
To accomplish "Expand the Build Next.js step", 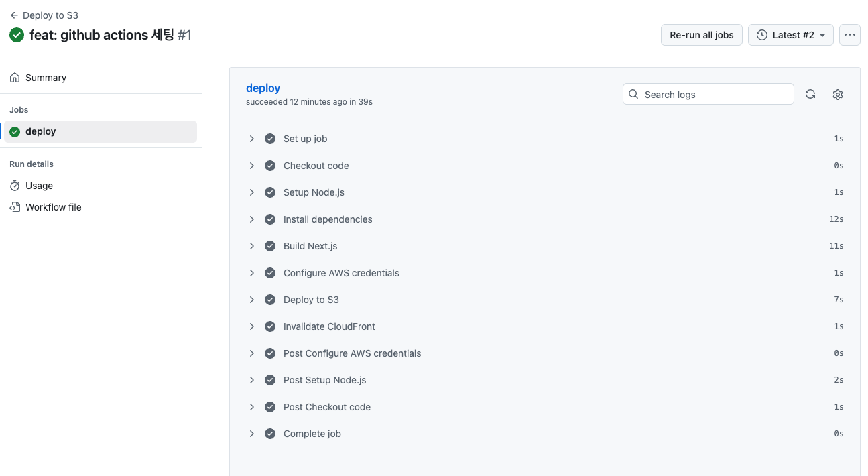I will pyautogui.click(x=252, y=246).
